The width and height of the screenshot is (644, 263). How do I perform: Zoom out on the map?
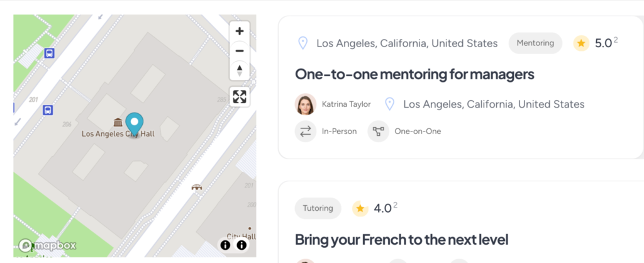pyautogui.click(x=239, y=50)
